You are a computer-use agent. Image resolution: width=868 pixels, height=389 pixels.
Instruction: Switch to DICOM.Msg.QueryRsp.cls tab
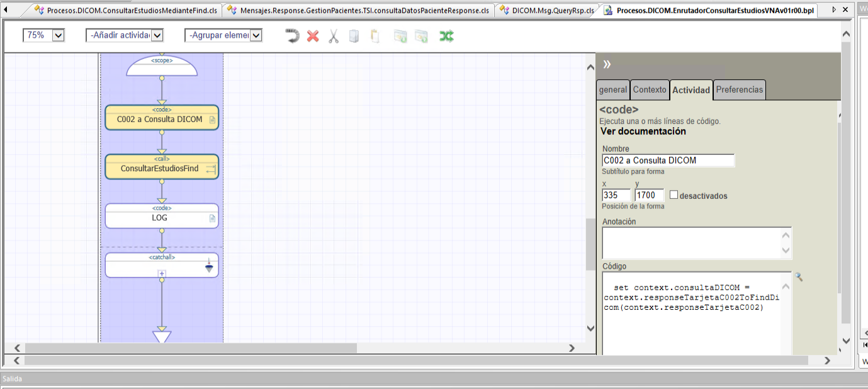(548, 10)
